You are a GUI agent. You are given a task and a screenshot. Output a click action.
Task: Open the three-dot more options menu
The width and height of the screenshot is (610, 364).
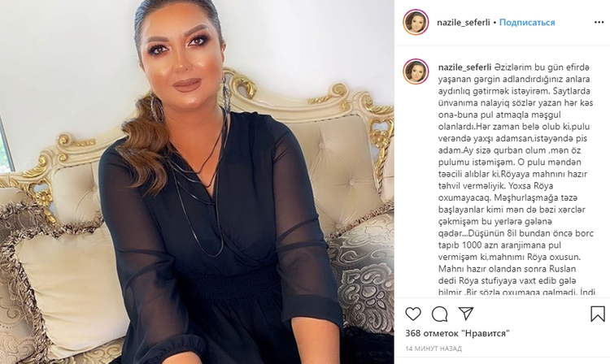click(x=599, y=23)
